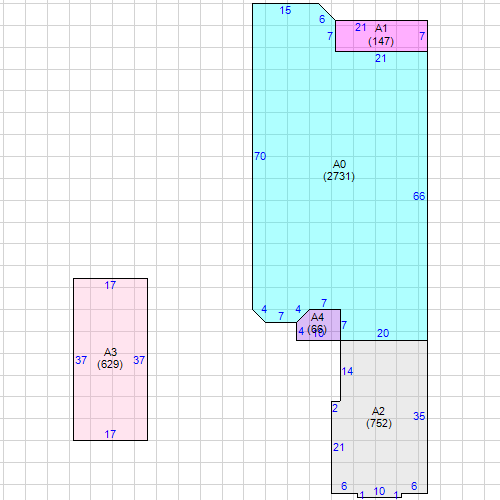Click dimension 37 on A3's left edge
The height and width of the screenshot is (500, 500).
pyautogui.click(x=81, y=360)
